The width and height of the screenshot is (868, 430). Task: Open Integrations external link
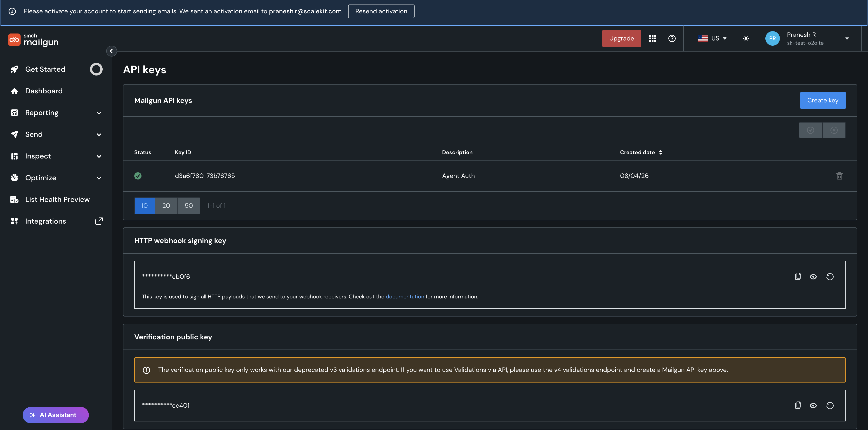point(45,221)
